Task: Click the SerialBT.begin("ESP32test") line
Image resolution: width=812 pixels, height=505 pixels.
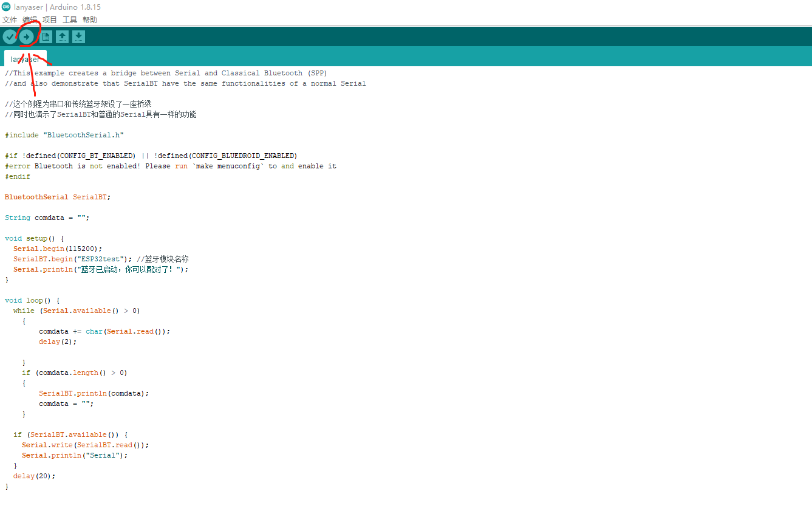Action: click(x=101, y=259)
